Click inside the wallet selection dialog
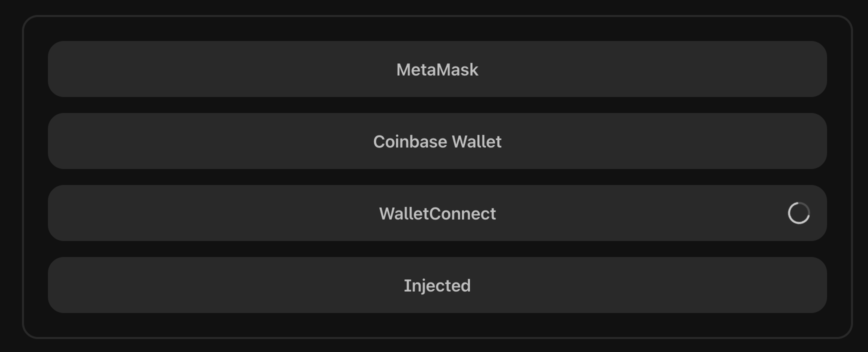 click(436, 177)
